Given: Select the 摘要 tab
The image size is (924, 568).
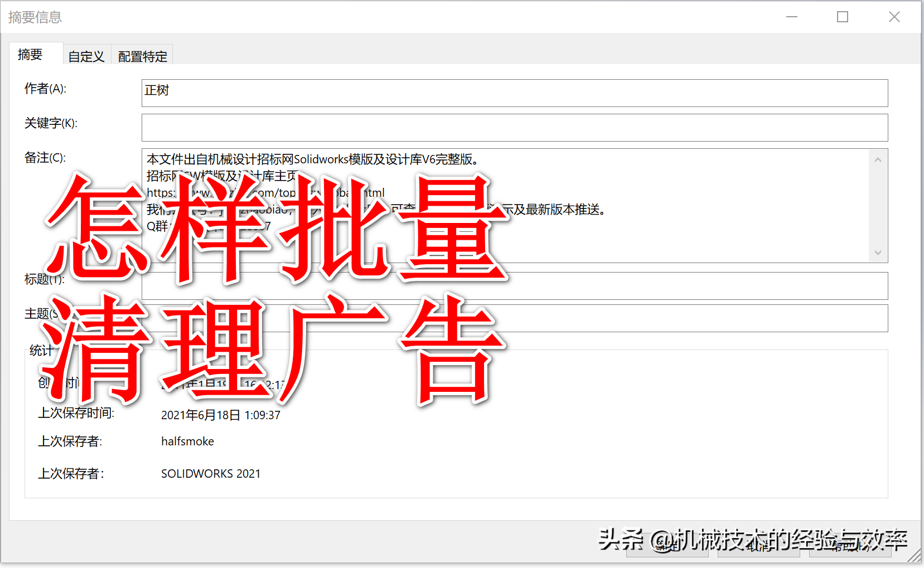Looking at the screenshot, I should pos(31,54).
